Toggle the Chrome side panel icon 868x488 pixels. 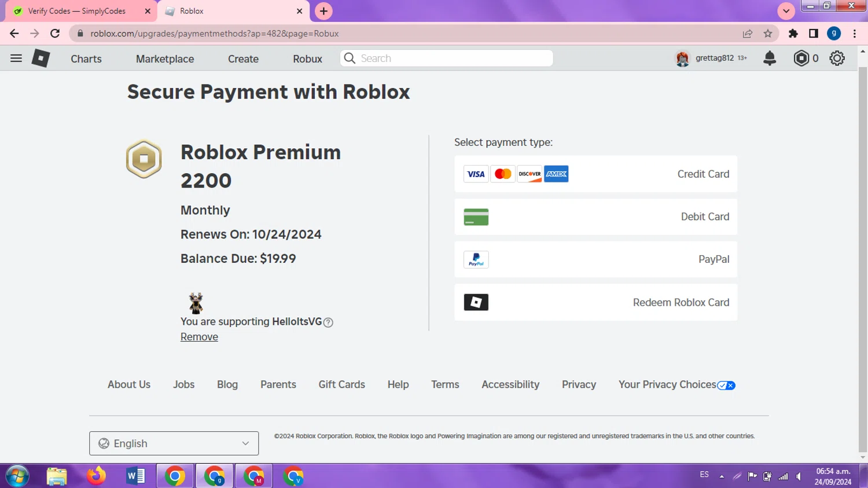[814, 34]
